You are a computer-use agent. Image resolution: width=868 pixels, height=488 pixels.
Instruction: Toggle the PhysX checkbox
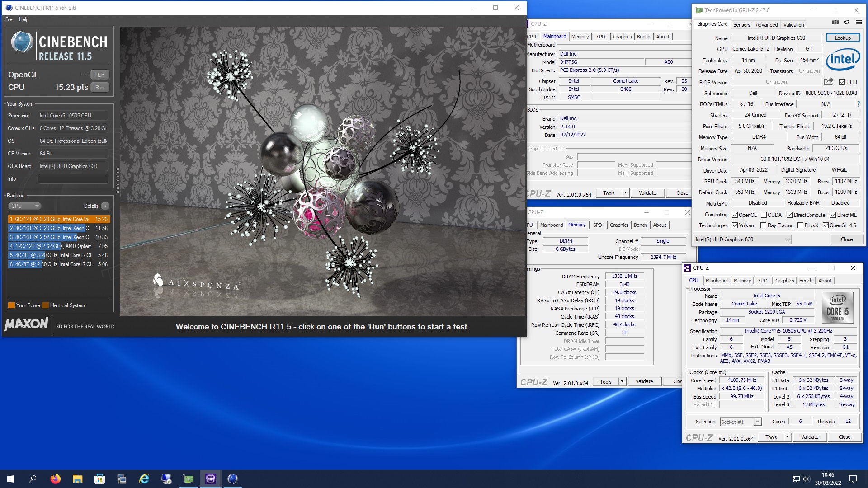point(801,225)
